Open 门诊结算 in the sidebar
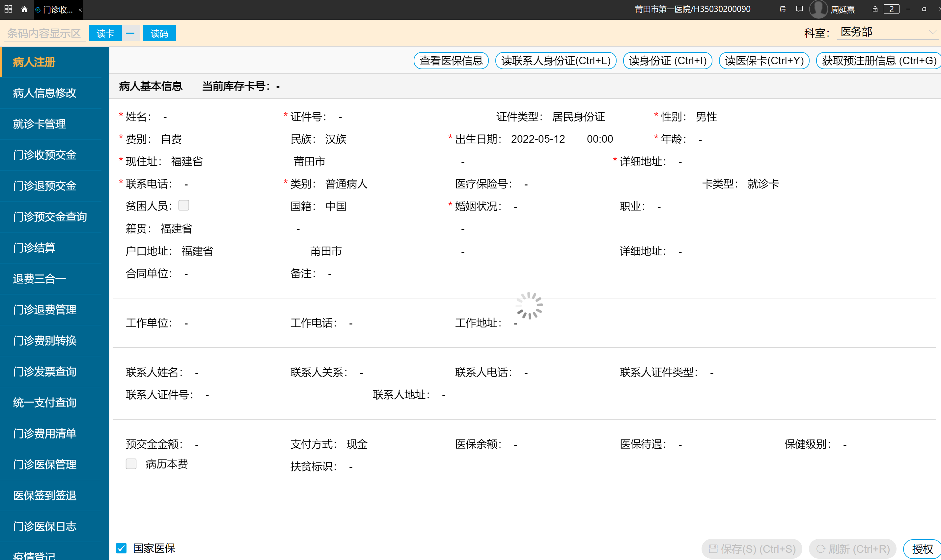 pyautogui.click(x=55, y=247)
